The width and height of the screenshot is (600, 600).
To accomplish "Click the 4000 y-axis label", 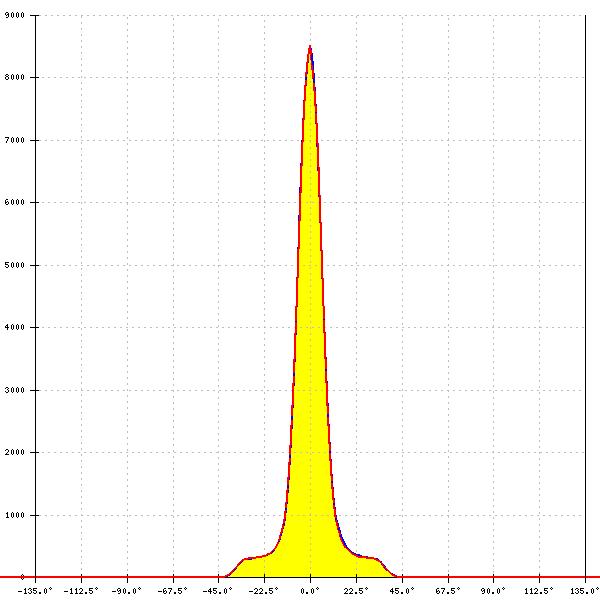I will click(15, 328).
